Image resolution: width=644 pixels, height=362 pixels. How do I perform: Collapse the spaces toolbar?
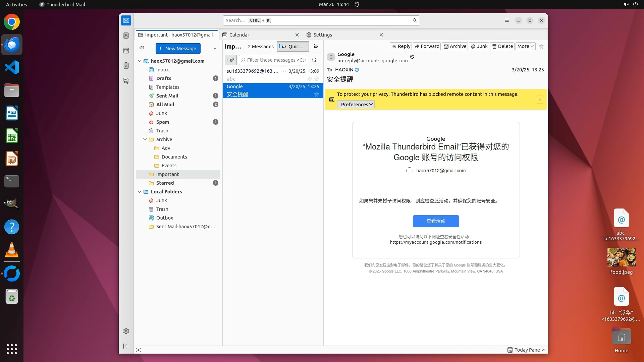coord(126,346)
